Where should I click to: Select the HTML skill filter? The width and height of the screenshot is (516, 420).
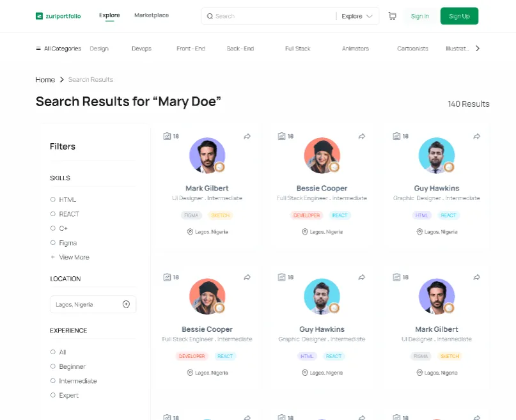tap(52, 199)
